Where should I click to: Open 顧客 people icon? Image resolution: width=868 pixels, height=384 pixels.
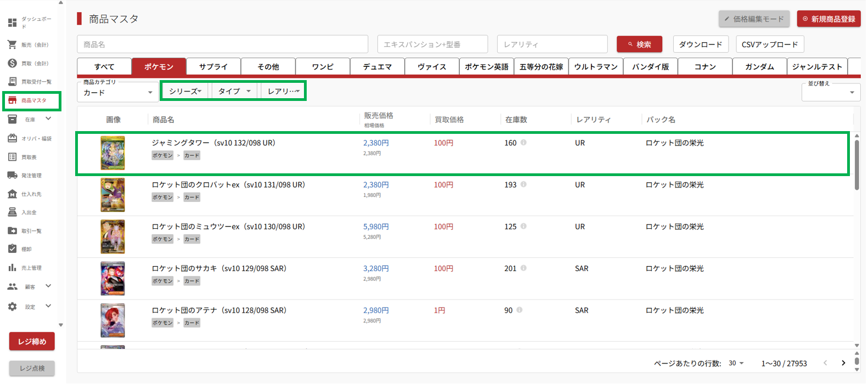point(12,286)
